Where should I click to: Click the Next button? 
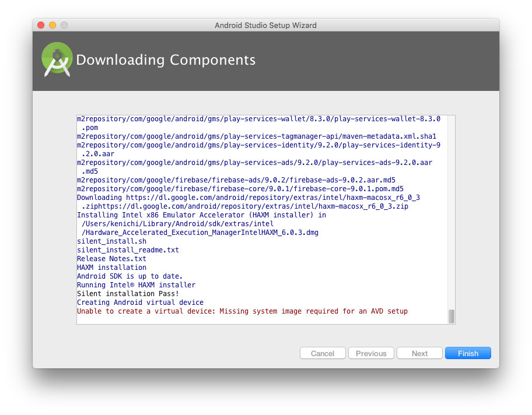click(x=419, y=353)
